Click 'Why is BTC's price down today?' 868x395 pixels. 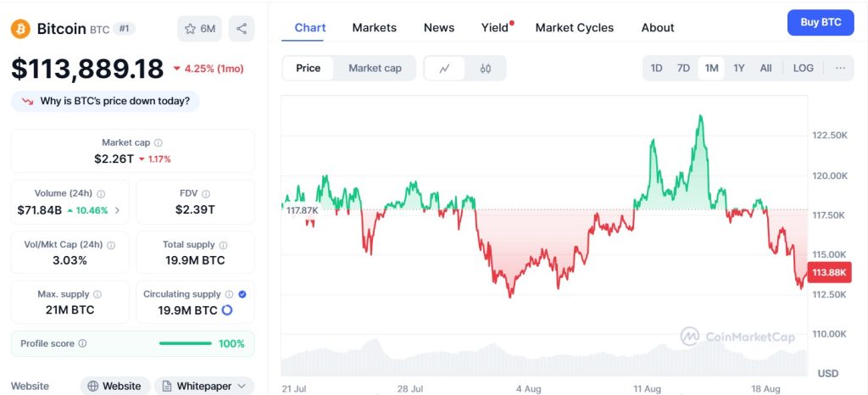106,102
